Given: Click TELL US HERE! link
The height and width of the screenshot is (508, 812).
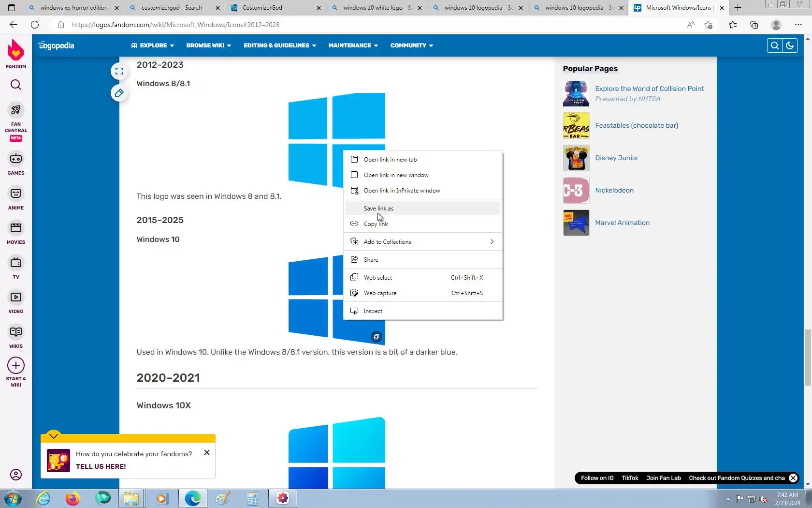Looking at the screenshot, I should 101,466.
